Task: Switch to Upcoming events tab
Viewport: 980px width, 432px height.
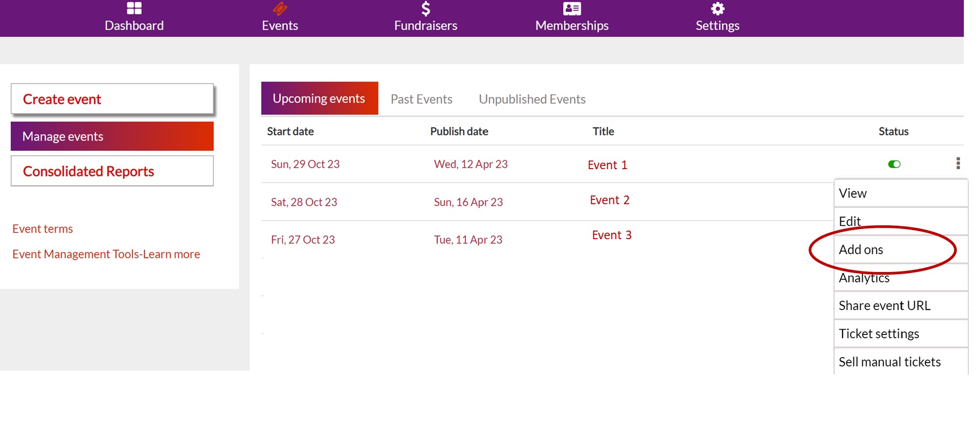Action: pyautogui.click(x=320, y=98)
